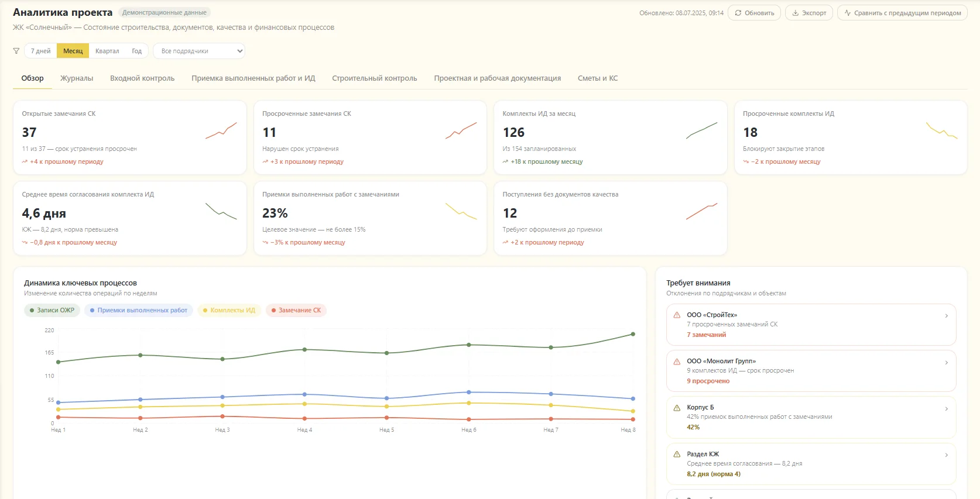
Task: Switch to the Журналы tab
Action: (77, 78)
